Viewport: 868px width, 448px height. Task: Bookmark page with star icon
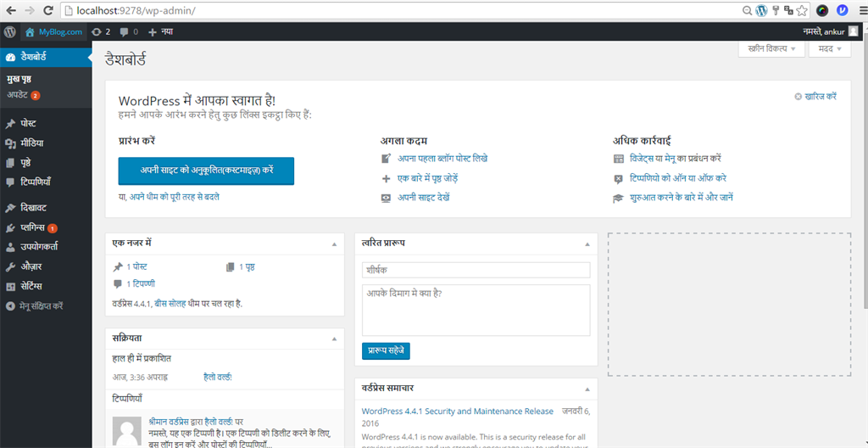pyautogui.click(x=802, y=10)
